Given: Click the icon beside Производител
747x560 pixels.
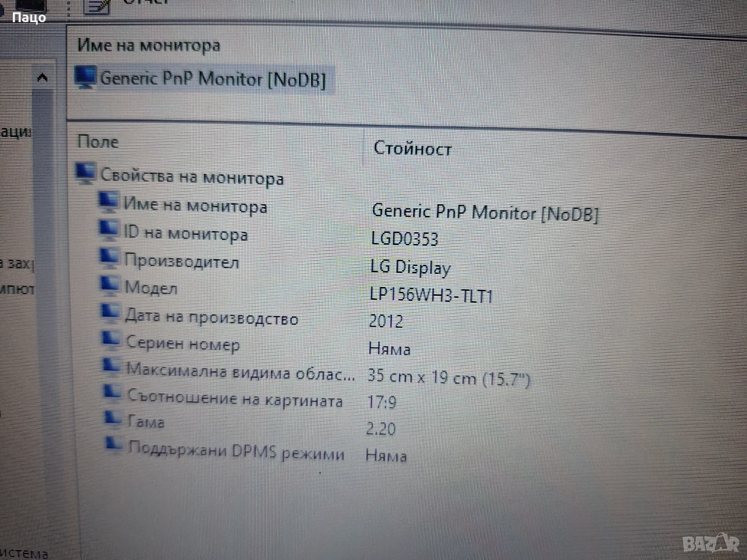Looking at the screenshot, I should 110,257.
